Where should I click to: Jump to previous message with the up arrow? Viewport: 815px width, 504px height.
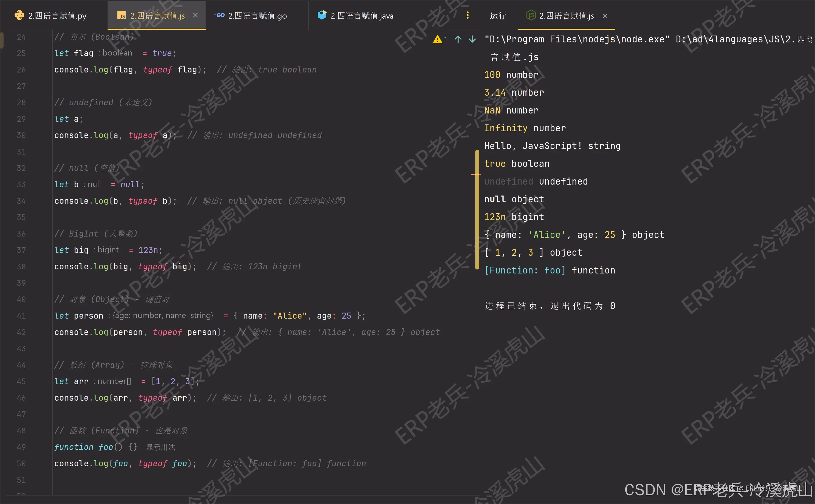(x=458, y=39)
